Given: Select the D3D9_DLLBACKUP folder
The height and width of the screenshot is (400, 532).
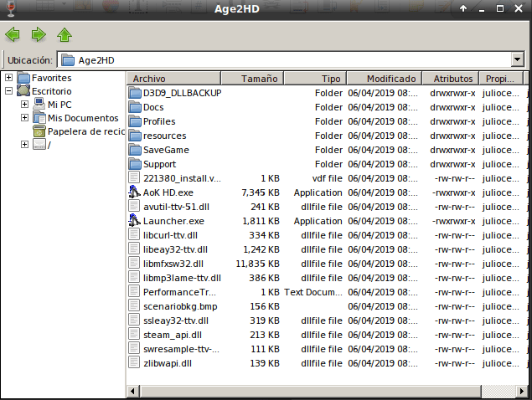Looking at the screenshot, I should [x=182, y=93].
